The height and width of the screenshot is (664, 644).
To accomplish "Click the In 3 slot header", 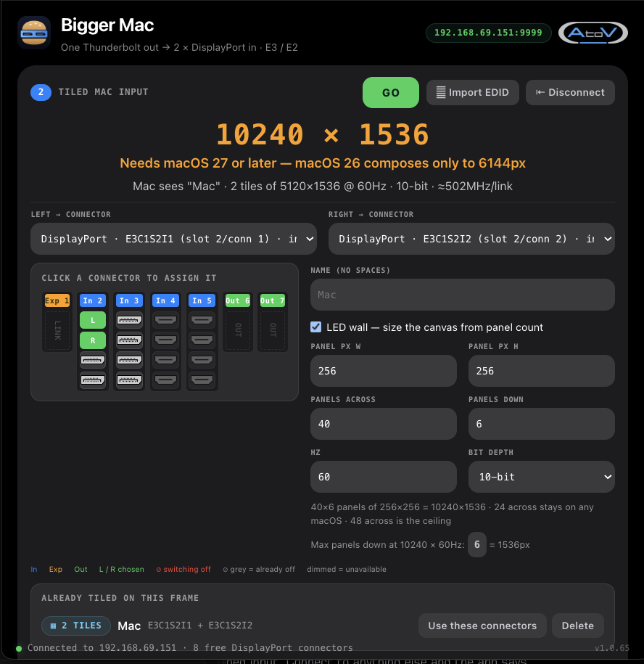I will point(130,300).
